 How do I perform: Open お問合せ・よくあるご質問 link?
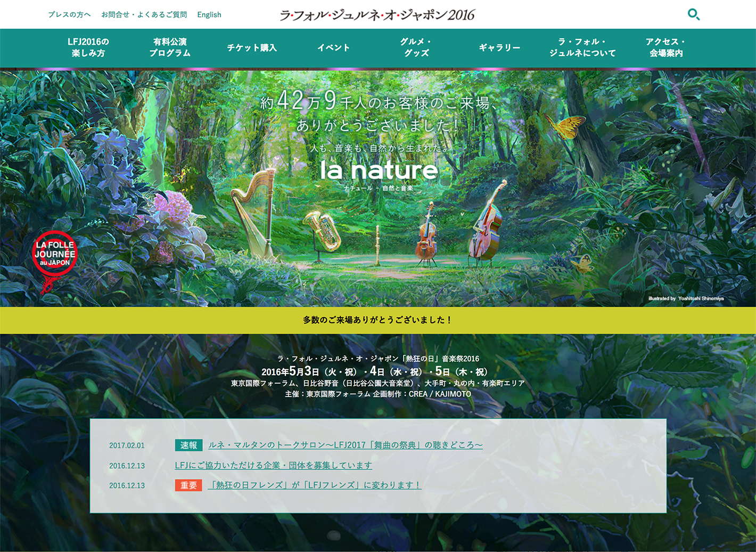(144, 14)
